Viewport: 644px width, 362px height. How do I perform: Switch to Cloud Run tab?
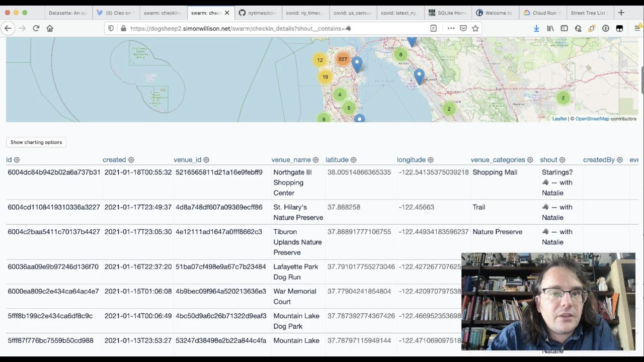tap(542, 13)
